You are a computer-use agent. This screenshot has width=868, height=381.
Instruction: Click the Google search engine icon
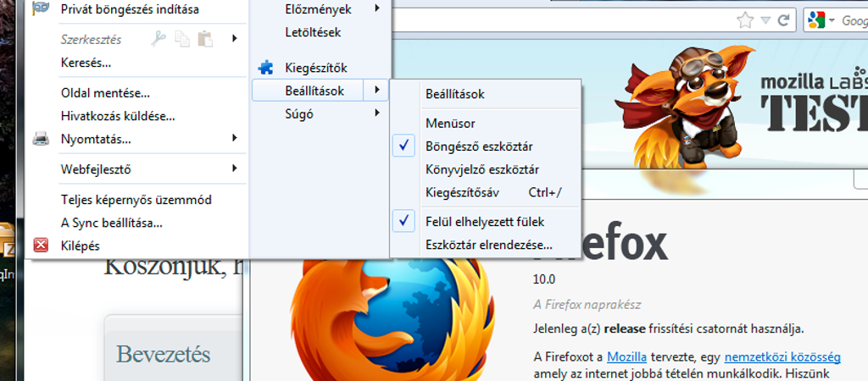click(x=816, y=21)
